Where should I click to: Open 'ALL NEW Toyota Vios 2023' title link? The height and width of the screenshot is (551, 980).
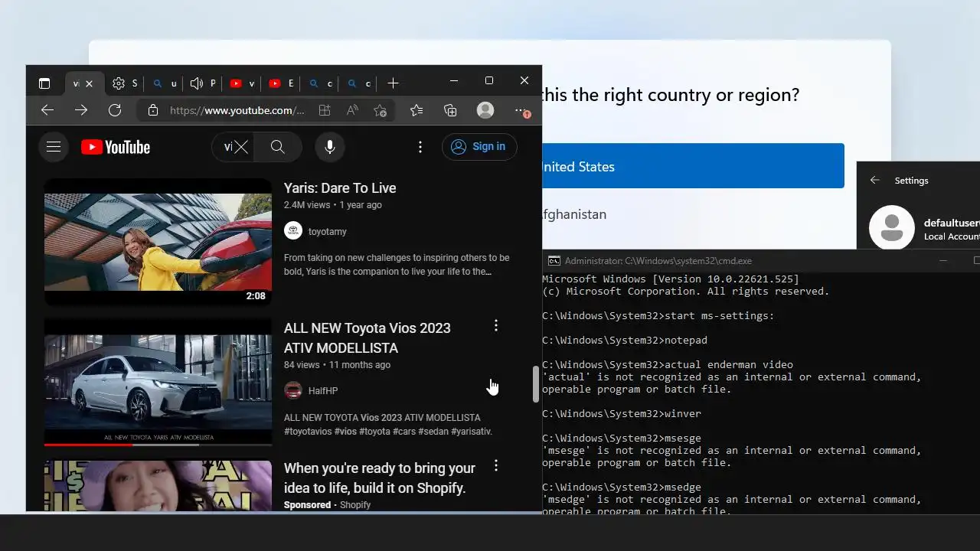[367, 337]
